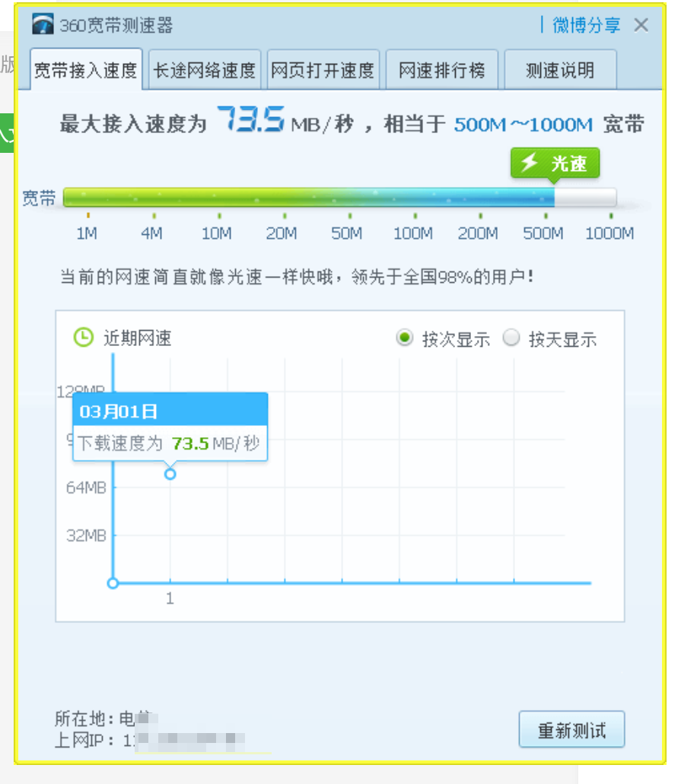Click the 领先于全国98%的用户 message
Viewport: 681px width, 784px height.
[443, 276]
